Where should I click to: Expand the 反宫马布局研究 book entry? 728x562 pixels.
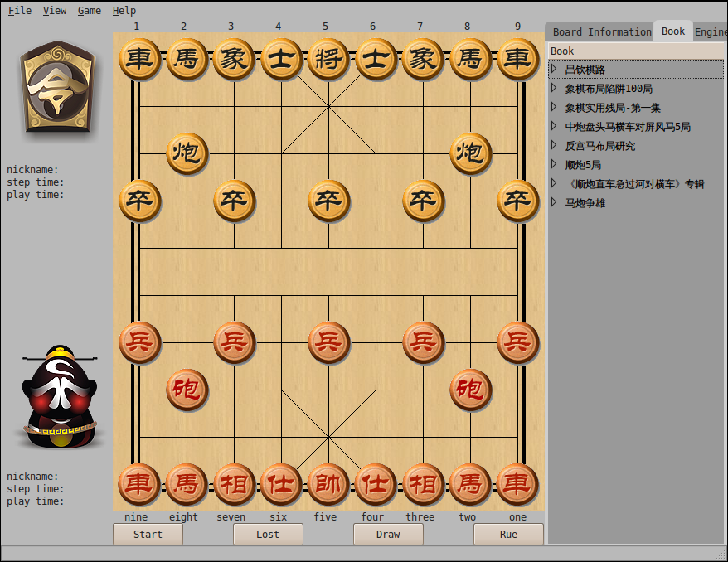pyautogui.click(x=554, y=145)
